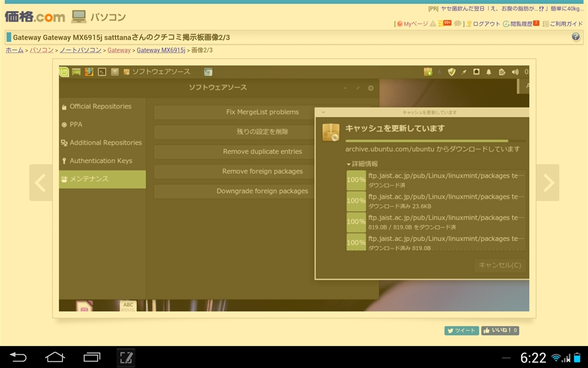Click Fix MergeList problems button

point(234,112)
